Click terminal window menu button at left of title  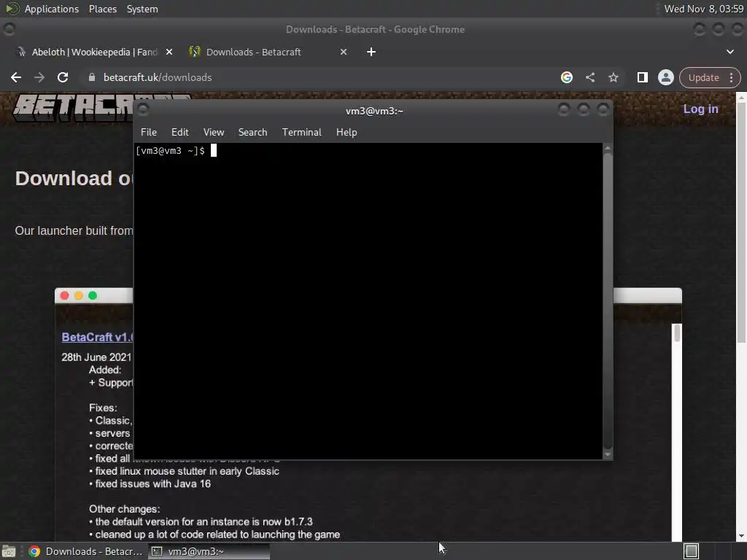tap(143, 110)
